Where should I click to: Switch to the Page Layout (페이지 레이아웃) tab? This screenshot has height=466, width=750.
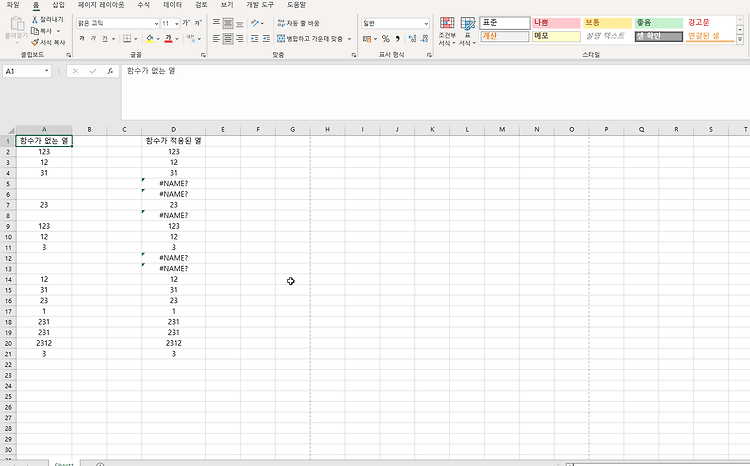[101, 5]
